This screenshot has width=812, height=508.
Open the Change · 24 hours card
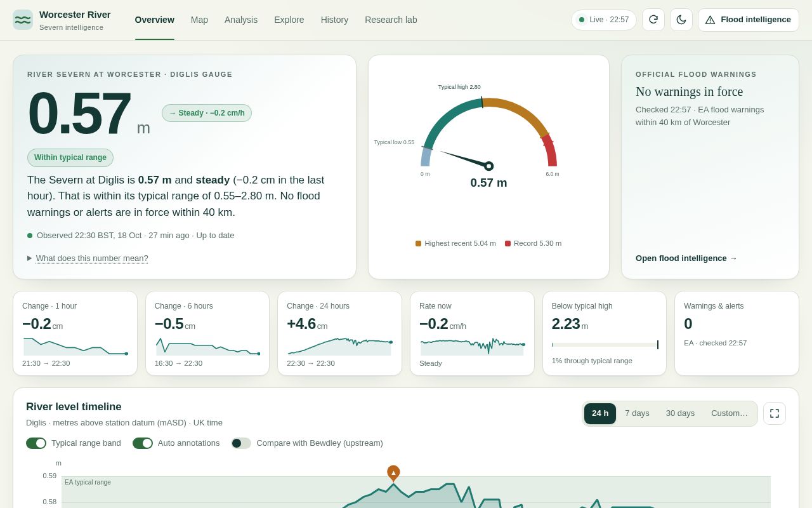pyautogui.click(x=339, y=333)
